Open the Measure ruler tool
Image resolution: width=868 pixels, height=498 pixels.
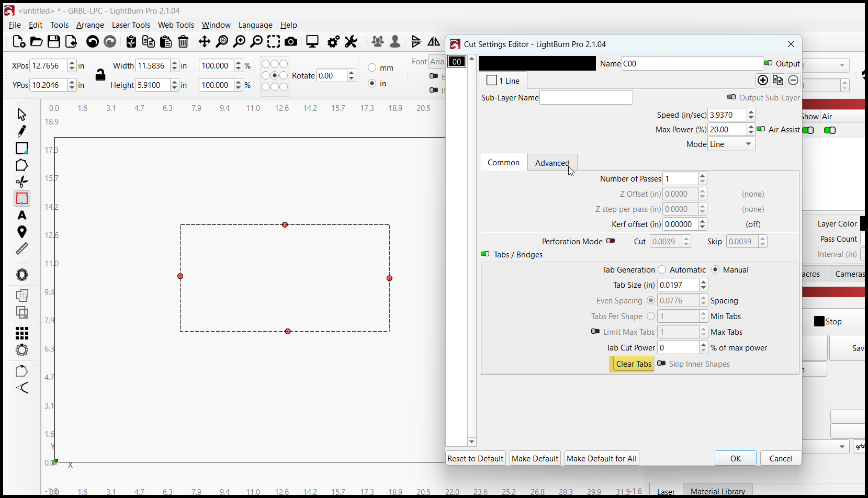pos(22,249)
